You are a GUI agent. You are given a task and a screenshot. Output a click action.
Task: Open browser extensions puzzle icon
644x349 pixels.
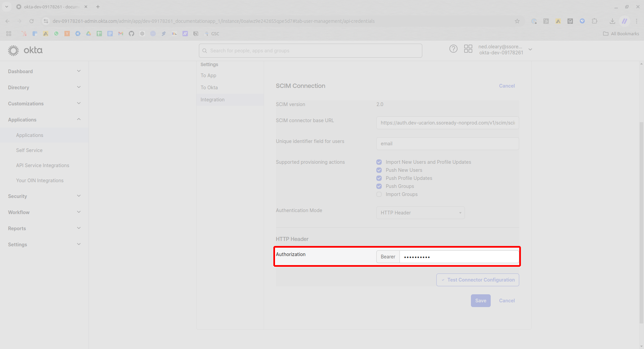pos(594,21)
